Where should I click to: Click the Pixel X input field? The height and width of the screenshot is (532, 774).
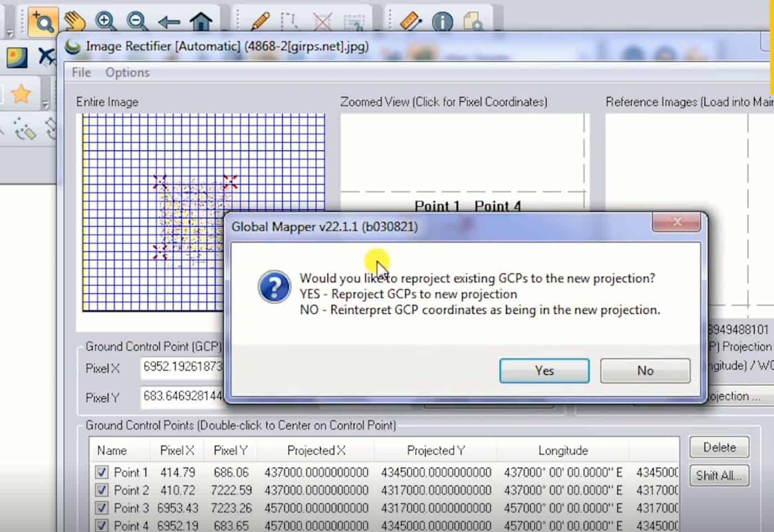pyautogui.click(x=182, y=367)
